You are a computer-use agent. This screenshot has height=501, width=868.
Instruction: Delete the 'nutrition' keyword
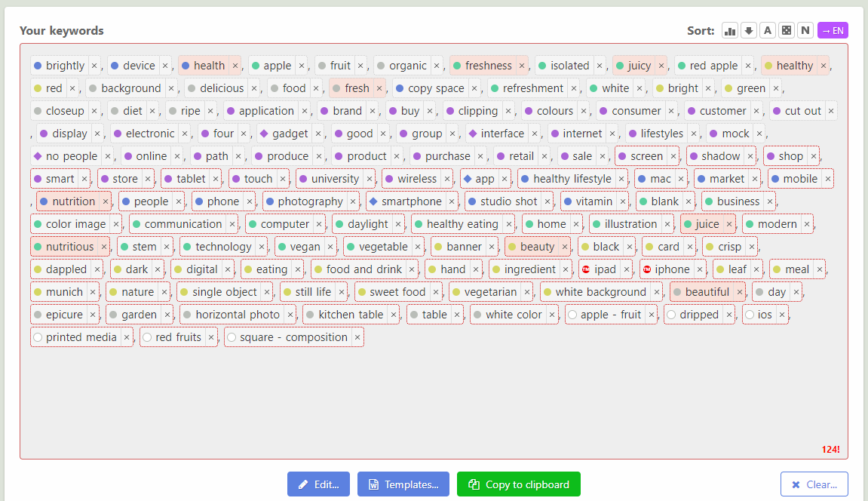[105, 202]
